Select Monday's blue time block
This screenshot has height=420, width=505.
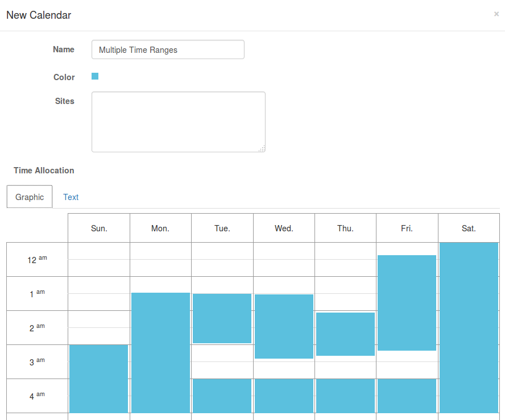tap(160, 352)
